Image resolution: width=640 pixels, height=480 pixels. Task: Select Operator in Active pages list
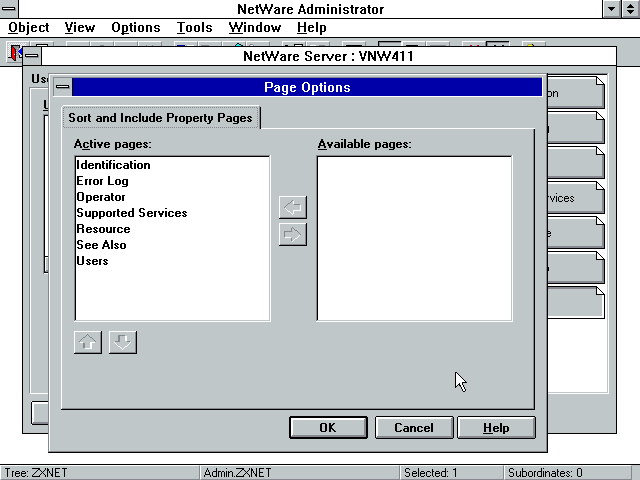pos(172,197)
